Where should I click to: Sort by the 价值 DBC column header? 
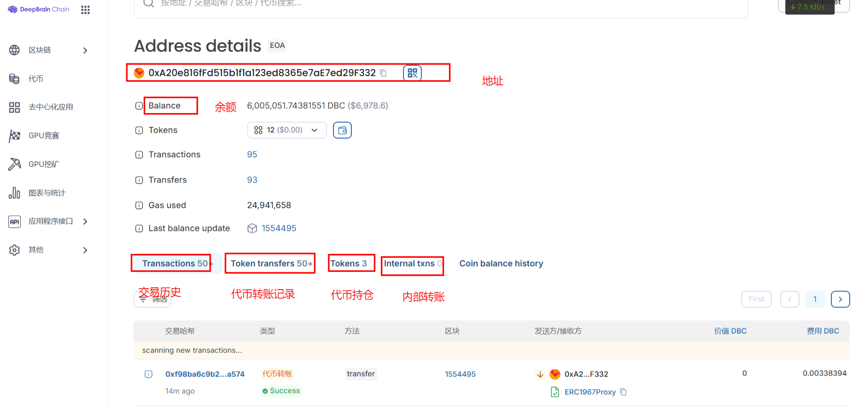click(x=730, y=331)
